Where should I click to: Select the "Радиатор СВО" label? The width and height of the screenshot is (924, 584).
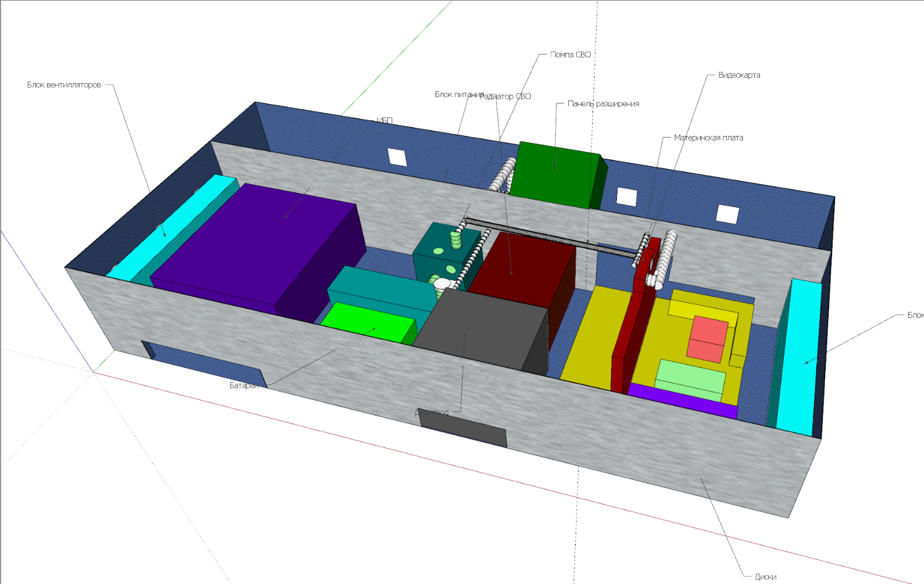tap(507, 96)
